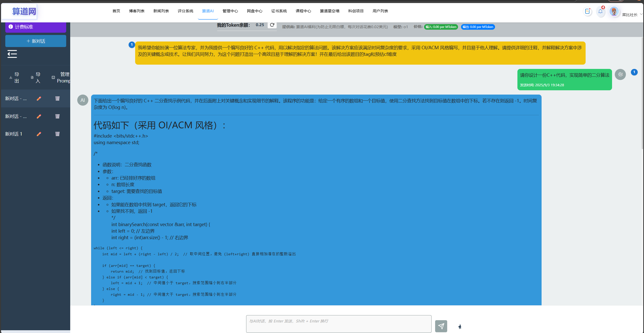Open the notification bell with badge 4
The width and height of the screenshot is (644, 333).
point(601,11)
